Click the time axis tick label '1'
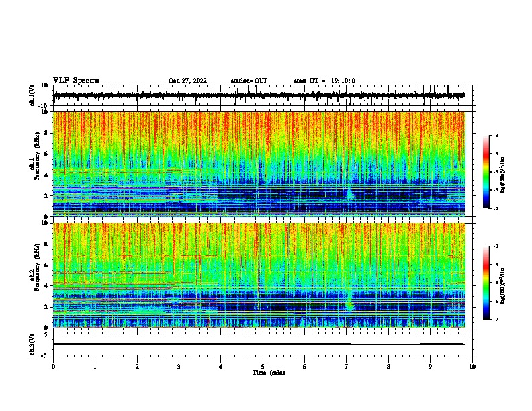The height and width of the screenshot is (411, 532). 95,367
